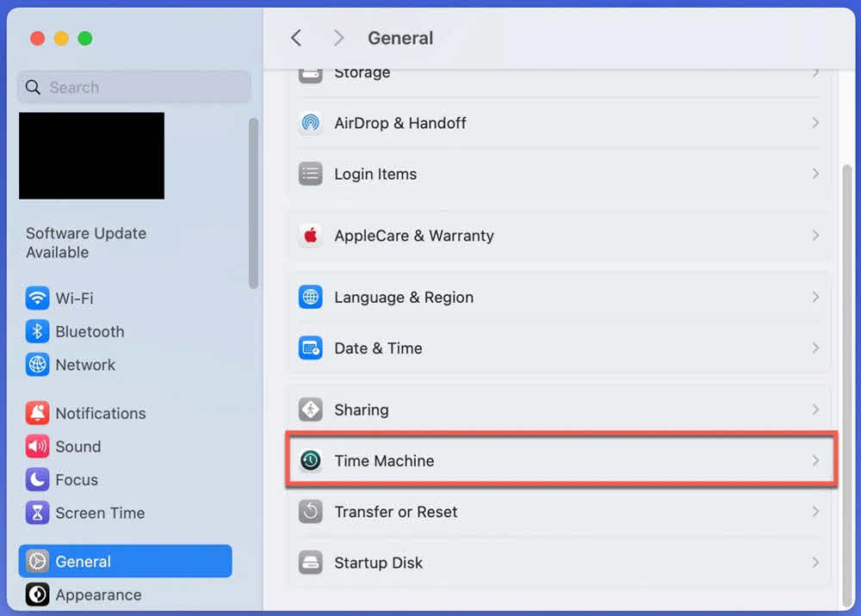The width and height of the screenshot is (861, 616).
Task: Click the red Notifications bell icon
Action: coord(37,413)
